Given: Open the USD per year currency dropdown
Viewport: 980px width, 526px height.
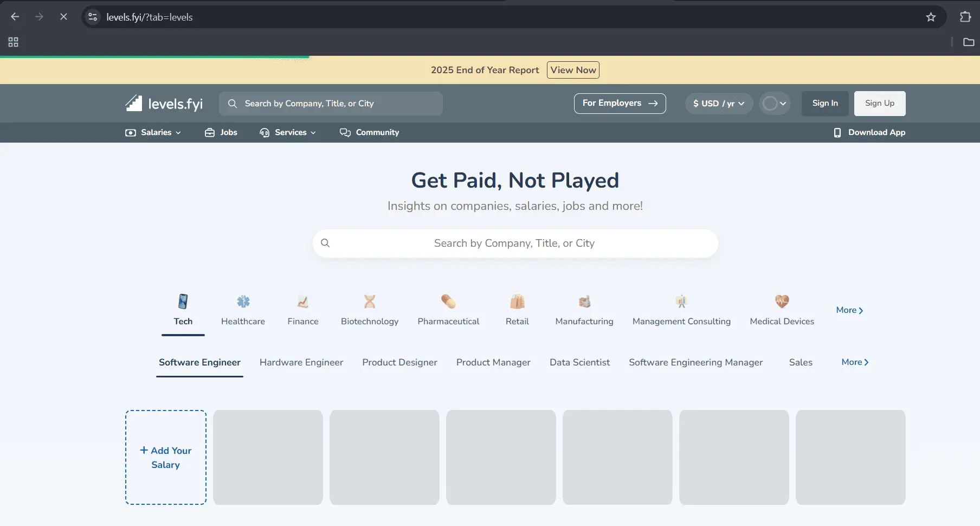Looking at the screenshot, I should (x=718, y=103).
